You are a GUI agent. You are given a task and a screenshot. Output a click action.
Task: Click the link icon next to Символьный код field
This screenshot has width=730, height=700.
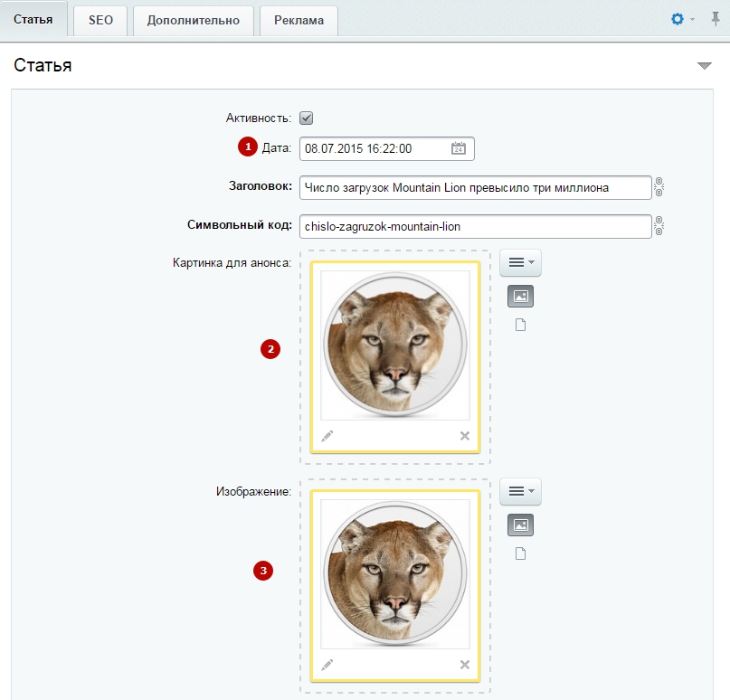click(x=659, y=226)
